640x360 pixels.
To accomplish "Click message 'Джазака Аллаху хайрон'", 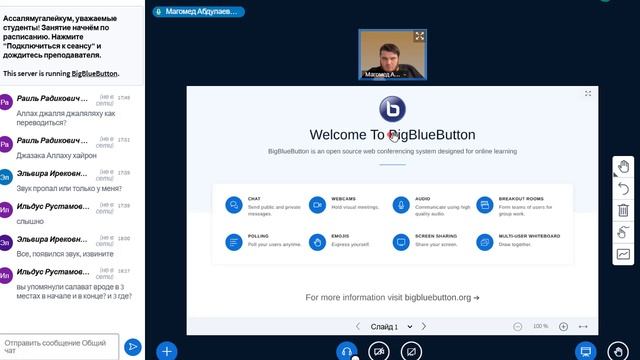I will point(56,156).
